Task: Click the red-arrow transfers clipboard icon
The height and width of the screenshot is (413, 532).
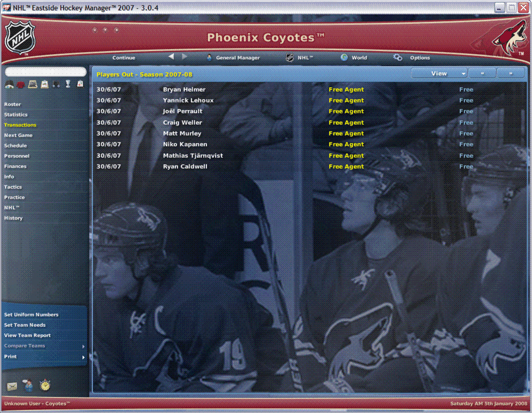Action: (80, 84)
